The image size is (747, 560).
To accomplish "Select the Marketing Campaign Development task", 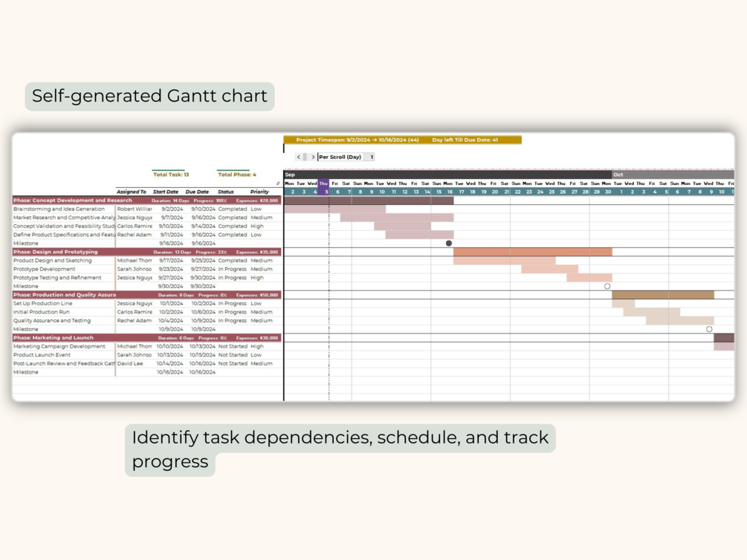I will point(59,346).
